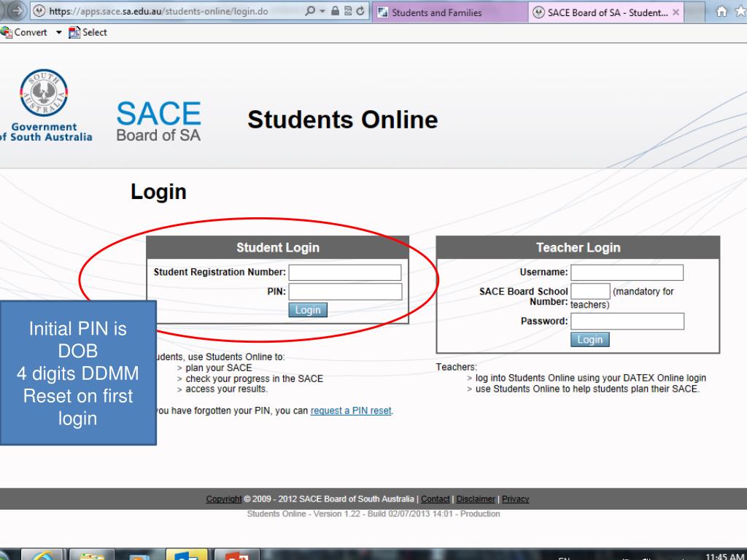Open the Copyright link in footer
Screen dimensions: 747x560
pyautogui.click(x=224, y=499)
